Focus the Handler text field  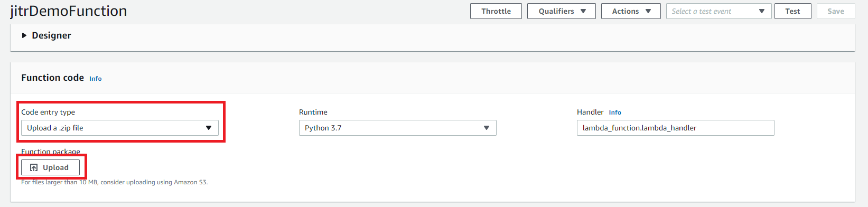click(676, 128)
